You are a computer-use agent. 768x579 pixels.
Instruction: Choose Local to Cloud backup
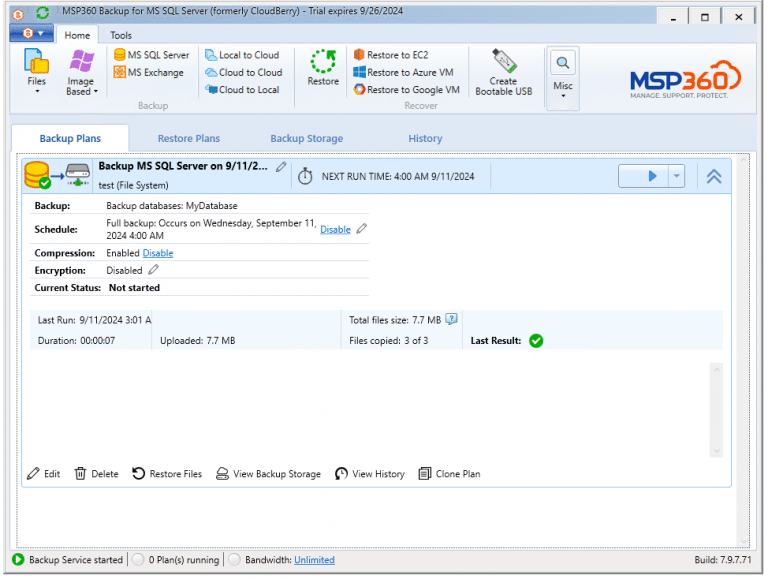(x=242, y=55)
